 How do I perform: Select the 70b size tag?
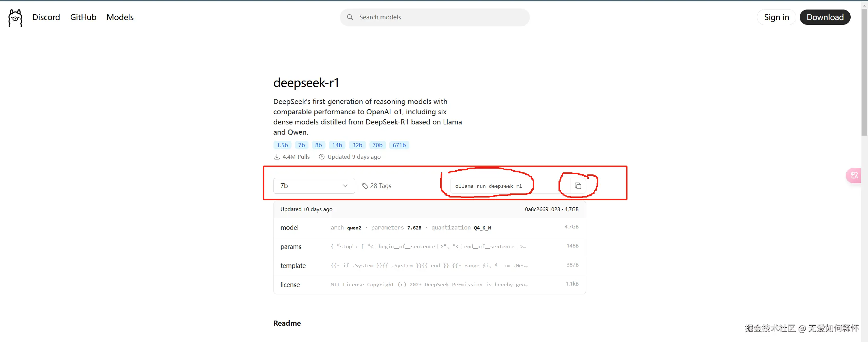(x=377, y=145)
